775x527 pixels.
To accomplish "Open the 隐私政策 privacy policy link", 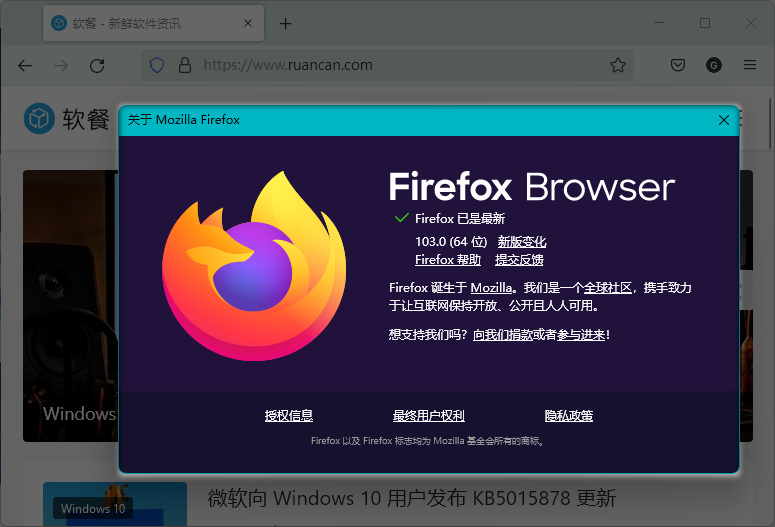I will 569,416.
